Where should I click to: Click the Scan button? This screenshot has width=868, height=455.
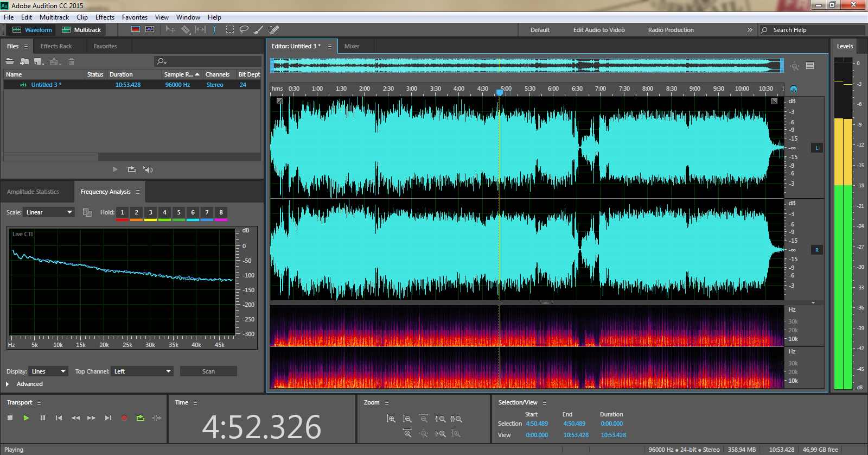(208, 371)
